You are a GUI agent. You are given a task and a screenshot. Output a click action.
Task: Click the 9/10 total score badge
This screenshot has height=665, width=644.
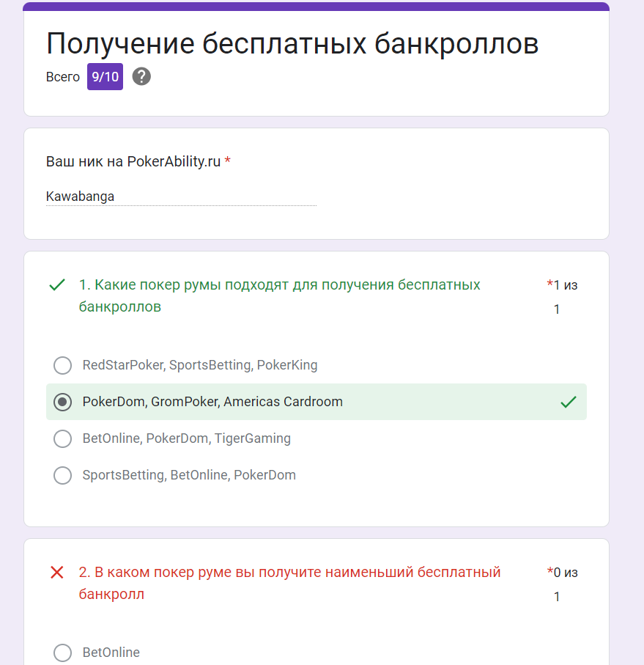(105, 77)
